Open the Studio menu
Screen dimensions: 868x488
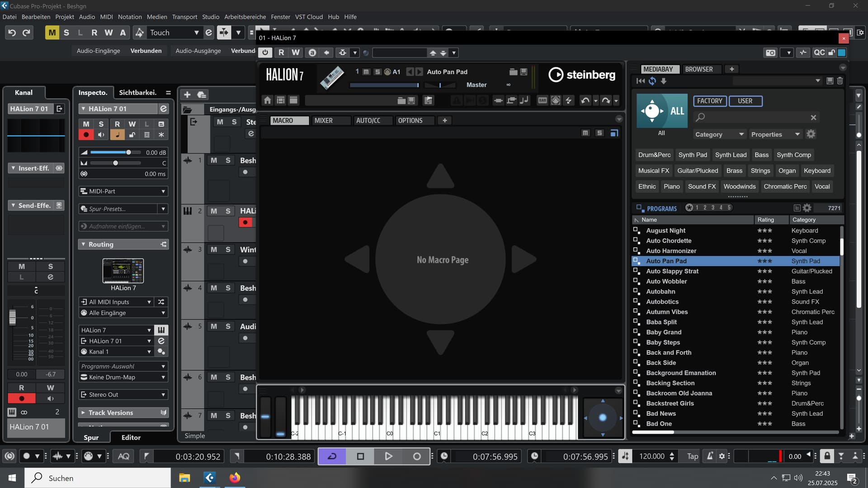coord(210,17)
